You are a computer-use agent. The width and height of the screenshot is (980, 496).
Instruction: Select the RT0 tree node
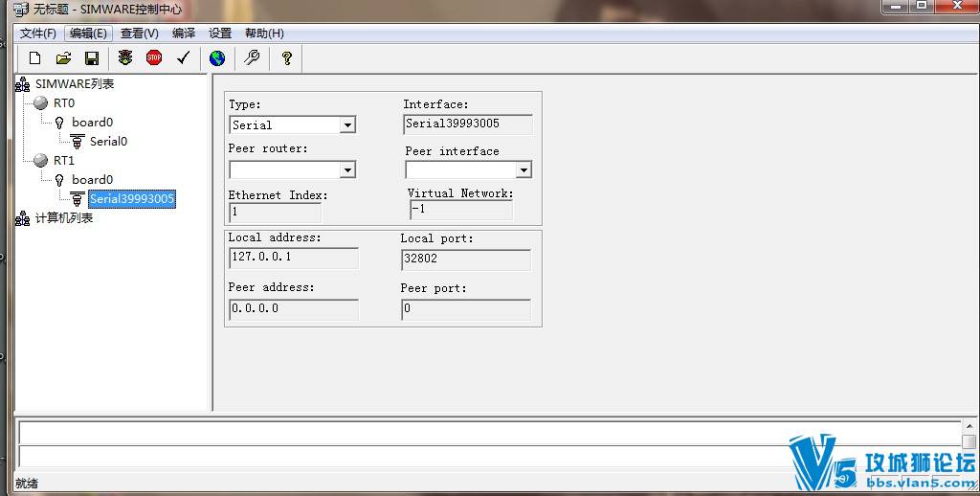tap(64, 102)
